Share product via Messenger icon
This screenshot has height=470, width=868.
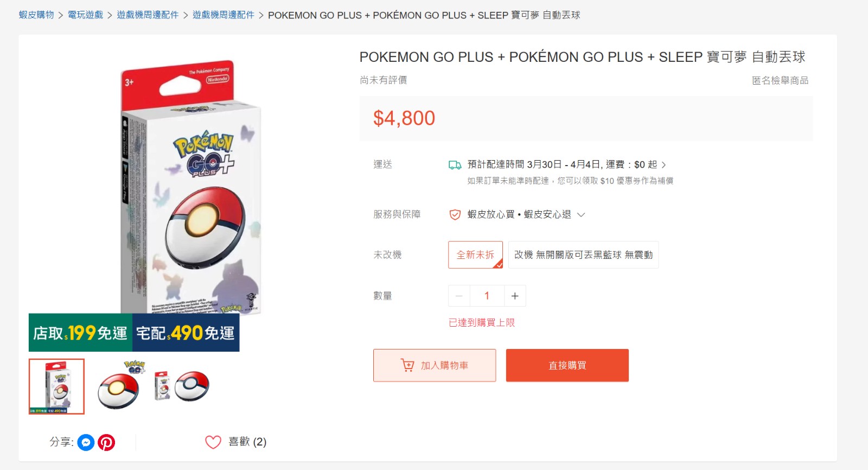[86, 443]
